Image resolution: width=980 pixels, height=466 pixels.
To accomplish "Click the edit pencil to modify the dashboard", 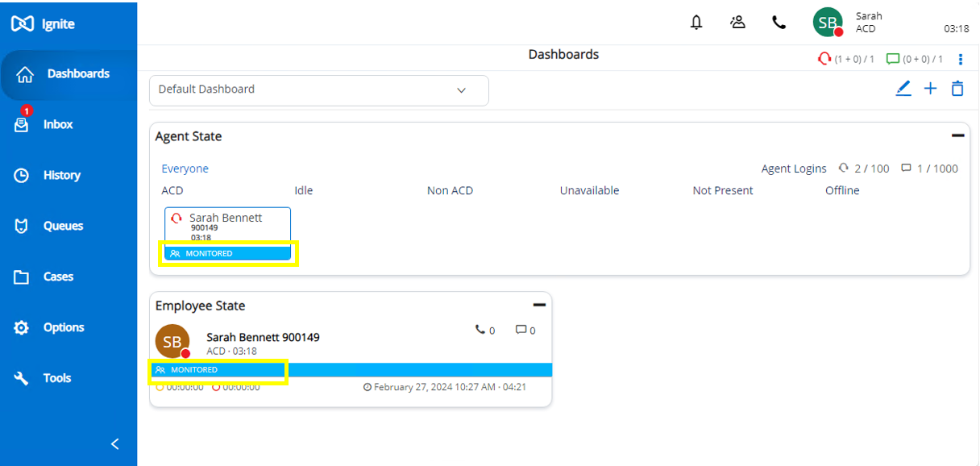I will pos(903,89).
